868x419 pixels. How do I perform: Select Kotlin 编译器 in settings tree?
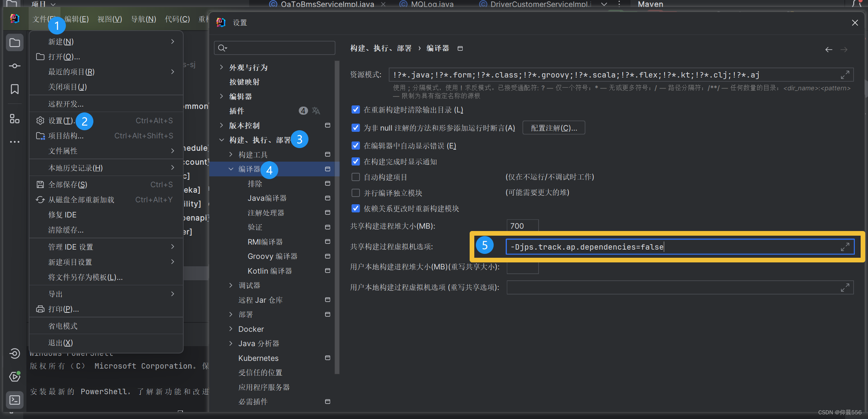tap(270, 271)
